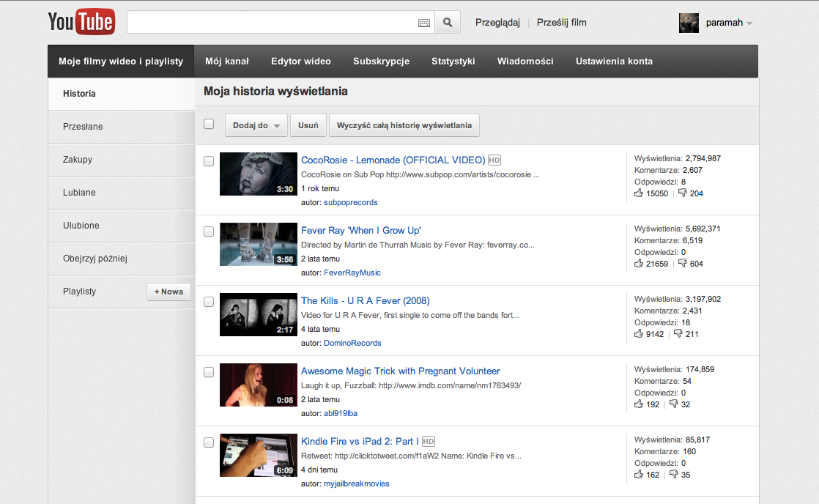This screenshot has height=504, width=819.
Task: Click thumbs-down icon for Fever Ray video
Action: tap(682, 264)
